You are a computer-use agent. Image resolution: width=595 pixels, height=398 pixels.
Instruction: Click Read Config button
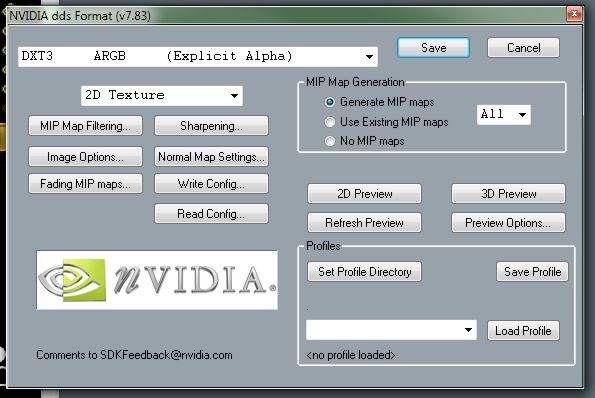(x=211, y=214)
